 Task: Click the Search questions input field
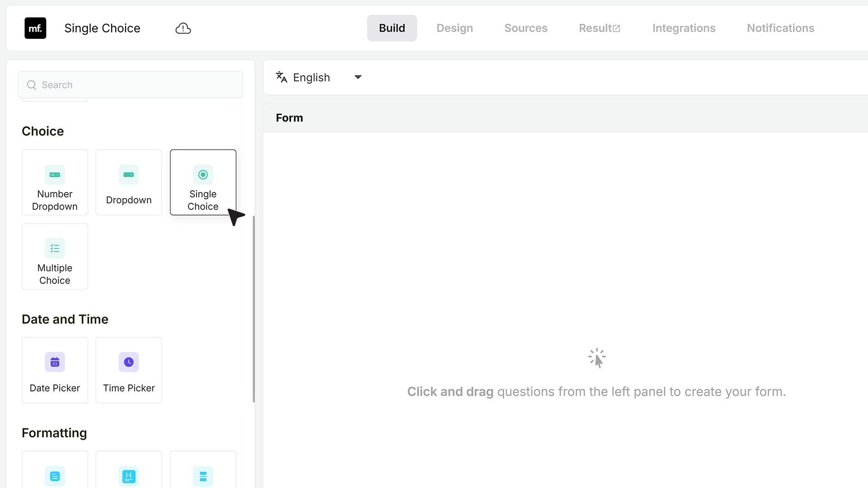[x=130, y=85]
